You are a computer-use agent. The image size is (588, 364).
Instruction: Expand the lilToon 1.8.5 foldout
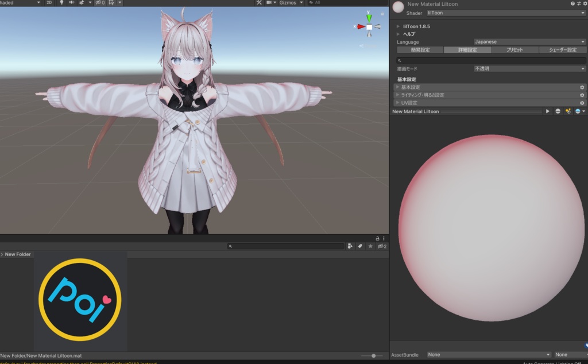[398, 26]
